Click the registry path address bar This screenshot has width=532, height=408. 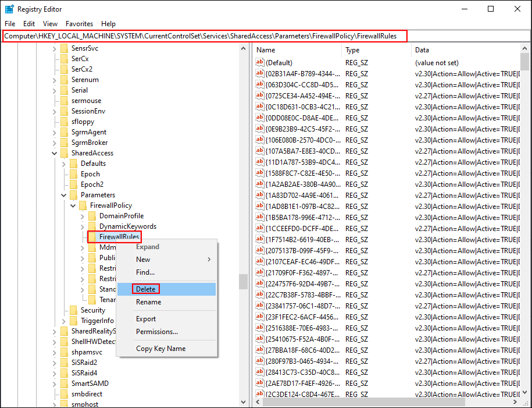coord(203,36)
